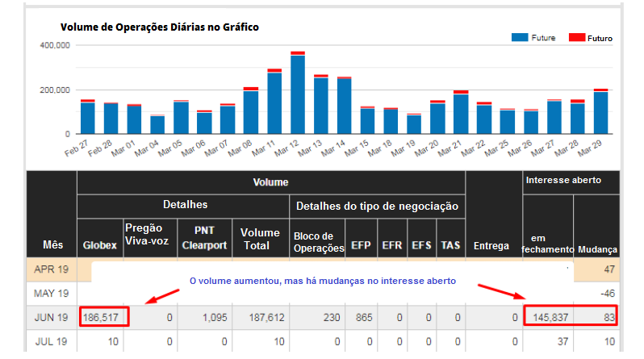Click the Volume Total column header
644x359 pixels.
pos(260,239)
